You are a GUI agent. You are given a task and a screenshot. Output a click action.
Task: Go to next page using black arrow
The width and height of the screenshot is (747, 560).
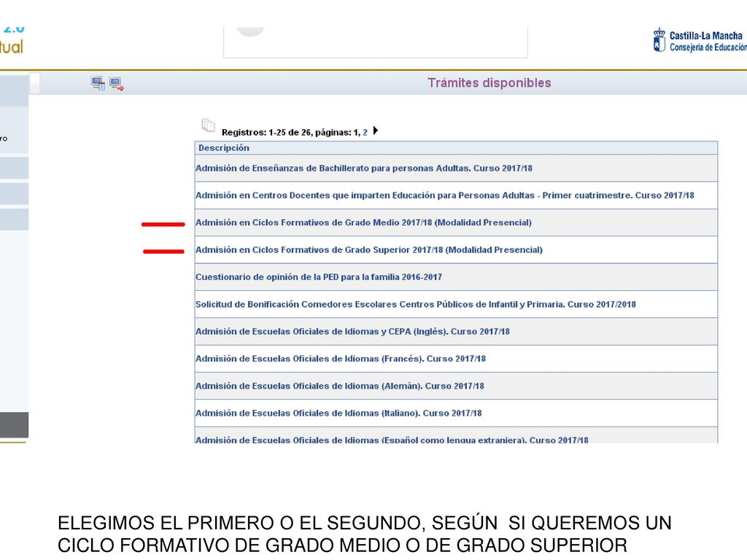376,131
